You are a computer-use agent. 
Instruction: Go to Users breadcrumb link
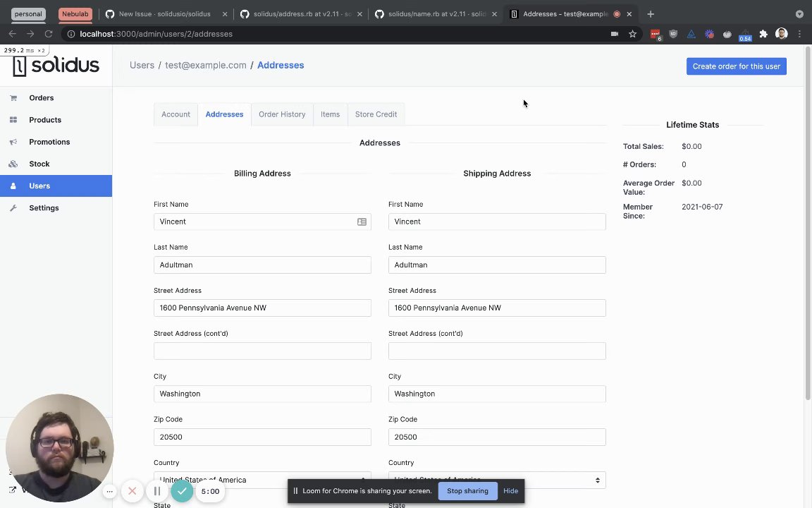point(142,66)
